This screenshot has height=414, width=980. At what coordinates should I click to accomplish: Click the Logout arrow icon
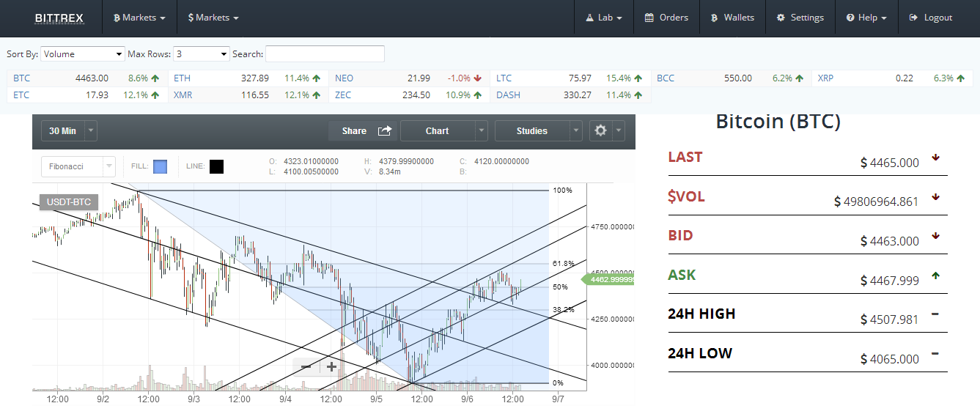[x=913, y=18]
